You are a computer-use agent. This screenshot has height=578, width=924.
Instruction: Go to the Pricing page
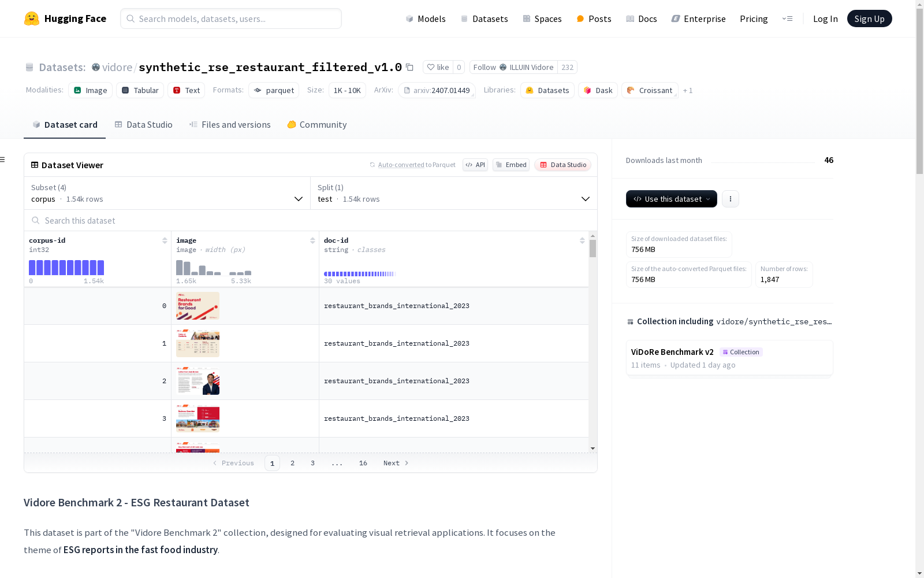point(754,18)
